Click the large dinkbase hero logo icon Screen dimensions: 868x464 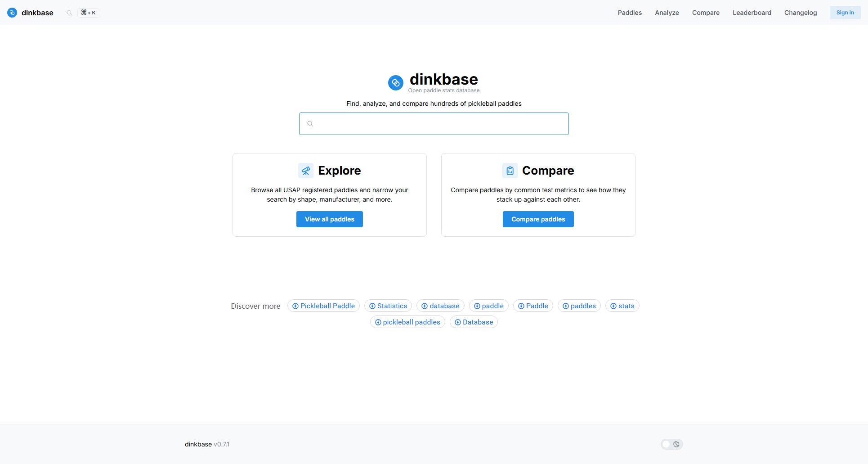coord(396,83)
